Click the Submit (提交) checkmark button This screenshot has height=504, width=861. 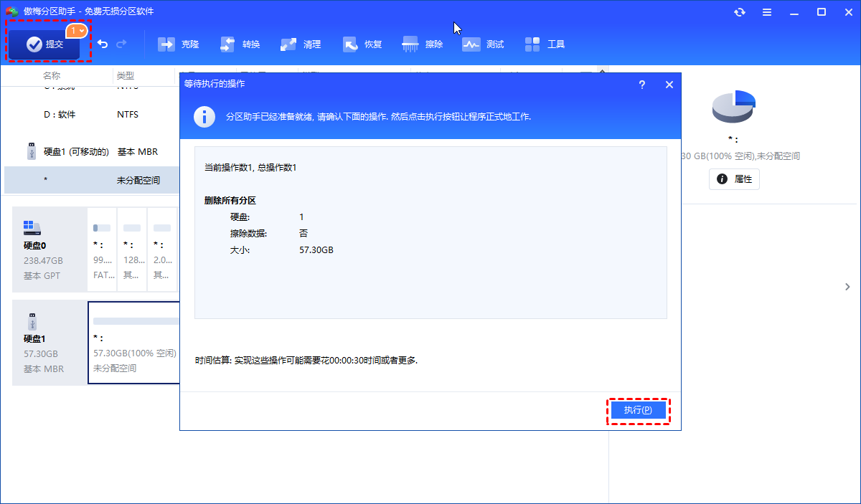[44, 44]
